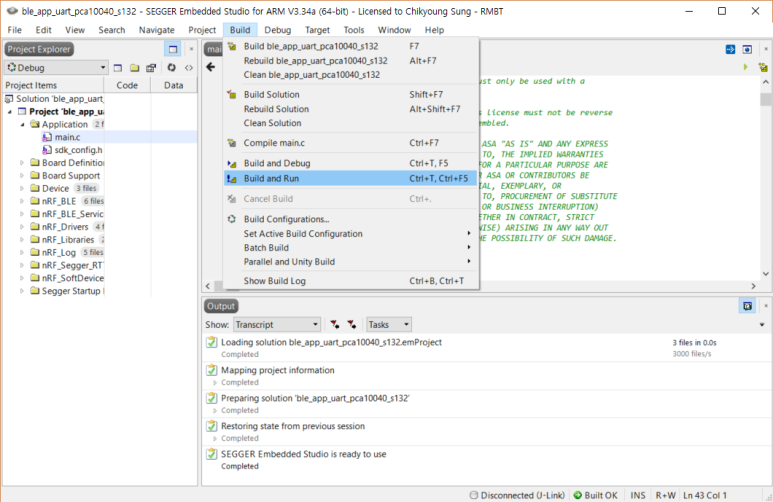
Task: Click the code view angle-brackets icon
Action: [x=189, y=68]
